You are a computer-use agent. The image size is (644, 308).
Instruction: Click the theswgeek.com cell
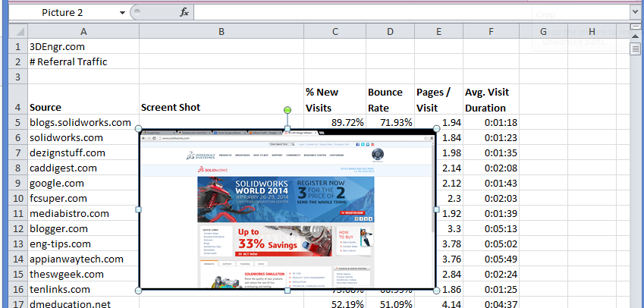83,275
